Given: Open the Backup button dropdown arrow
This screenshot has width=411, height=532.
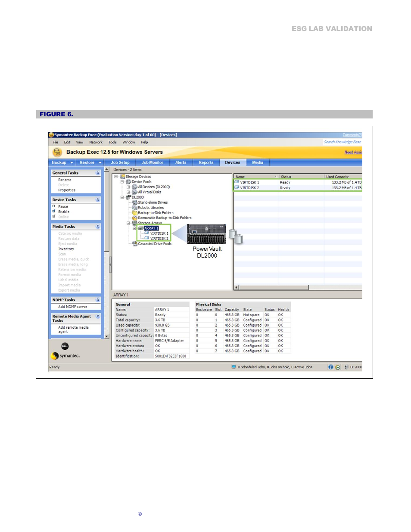Looking at the screenshot, I should point(72,163).
